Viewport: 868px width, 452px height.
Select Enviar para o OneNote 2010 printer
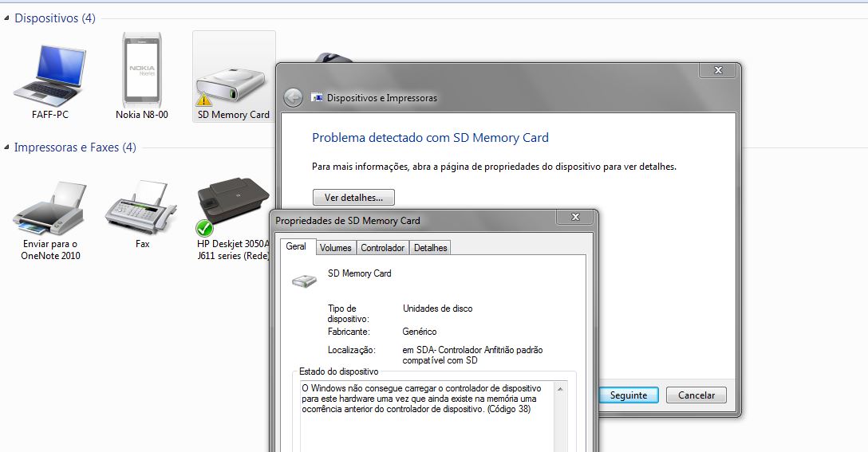(49, 208)
